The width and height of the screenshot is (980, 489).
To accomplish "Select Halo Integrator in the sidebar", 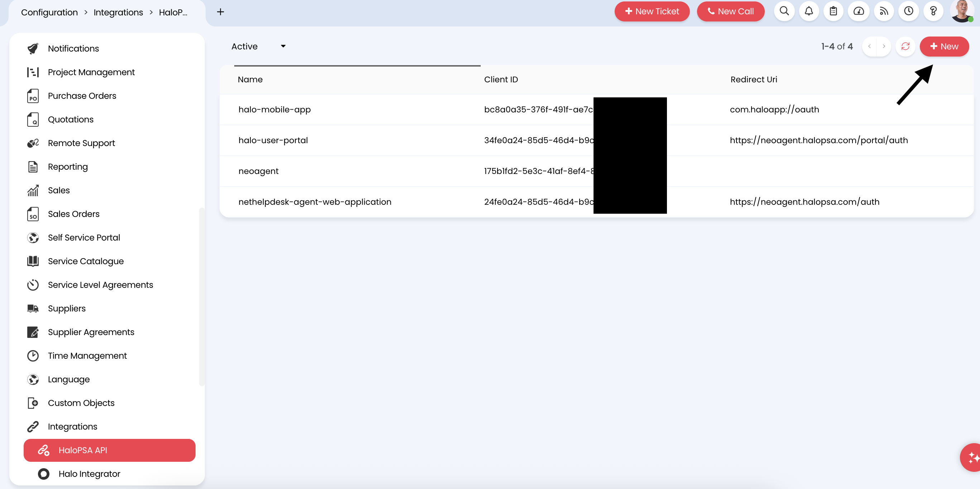I will pos(90,474).
